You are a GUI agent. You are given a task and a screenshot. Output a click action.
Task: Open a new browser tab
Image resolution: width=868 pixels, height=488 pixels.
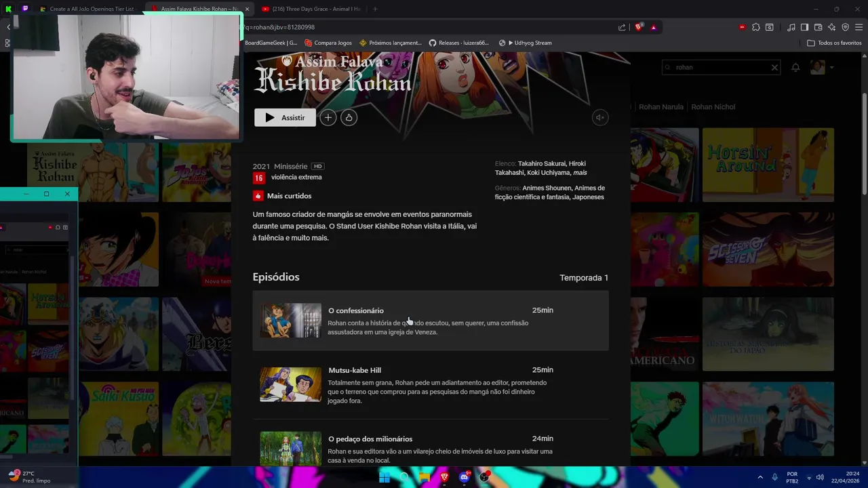[375, 9]
